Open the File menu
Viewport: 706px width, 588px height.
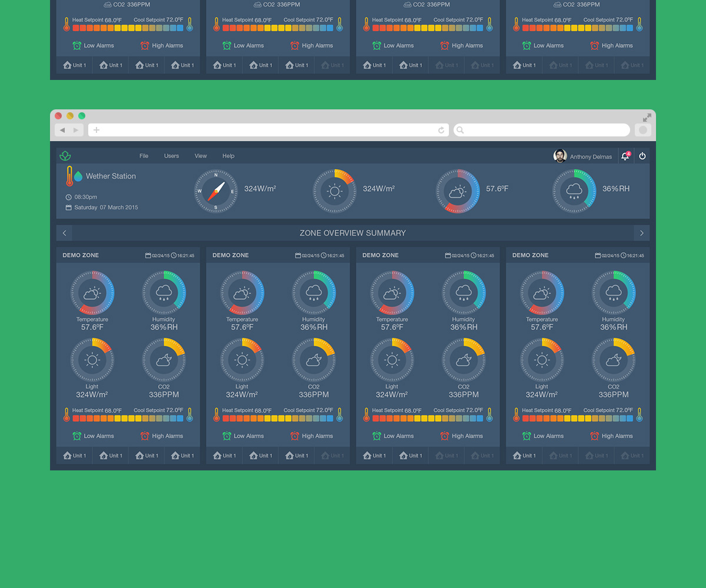(144, 156)
